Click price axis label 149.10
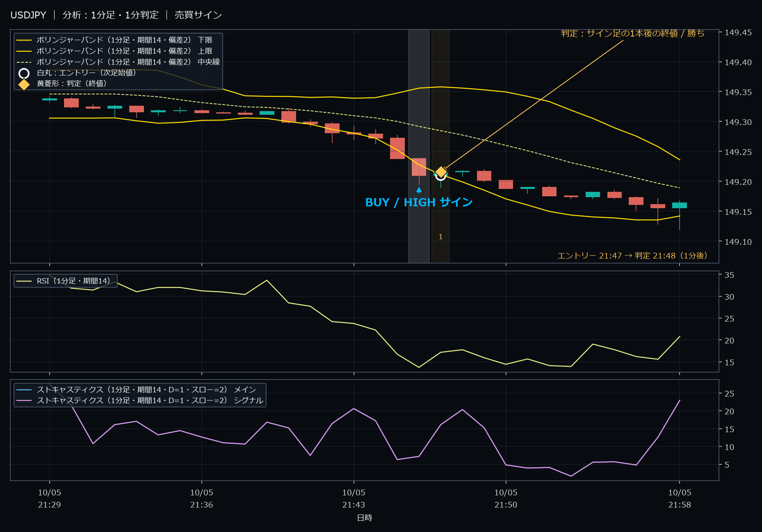The width and height of the screenshot is (762, 532). [738, 242]
